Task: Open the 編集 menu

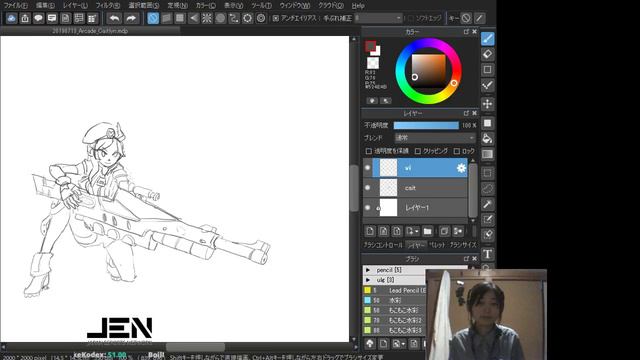Action: 45,5
